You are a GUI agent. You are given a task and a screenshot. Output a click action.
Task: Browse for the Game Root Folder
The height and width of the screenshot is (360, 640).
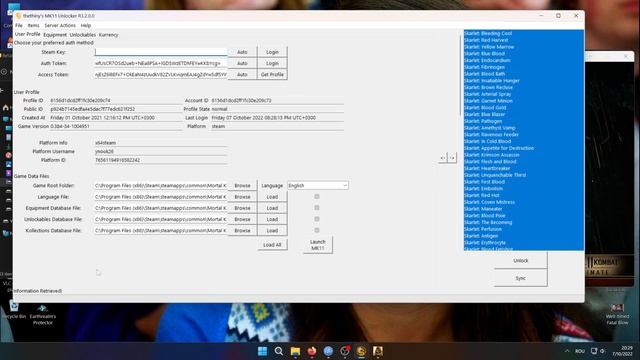[242, 186]
